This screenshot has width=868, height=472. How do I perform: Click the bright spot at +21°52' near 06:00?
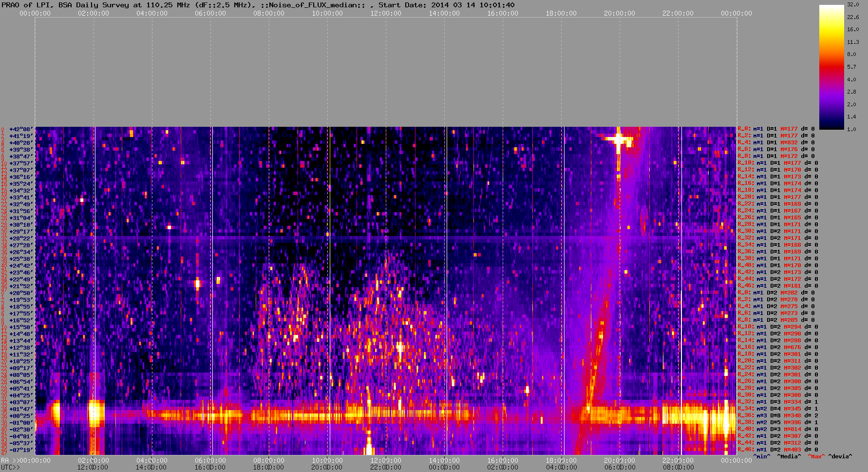point(197,283)
